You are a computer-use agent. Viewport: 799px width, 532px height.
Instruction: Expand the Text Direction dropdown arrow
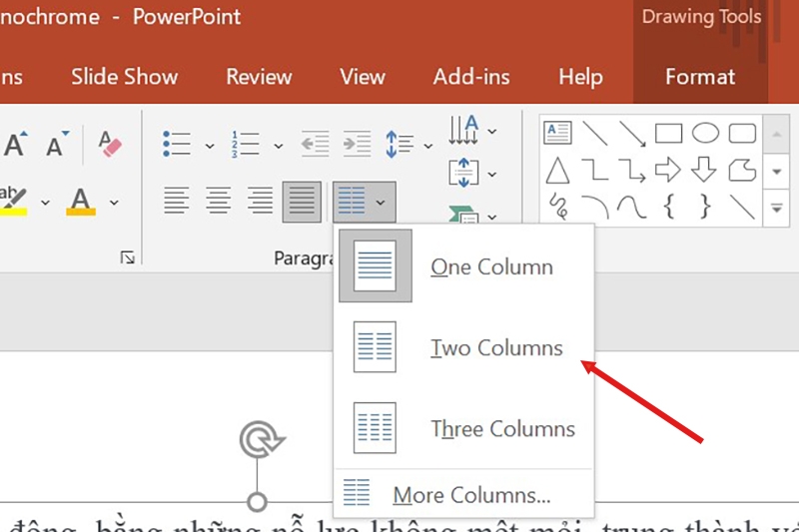[491, 132]
